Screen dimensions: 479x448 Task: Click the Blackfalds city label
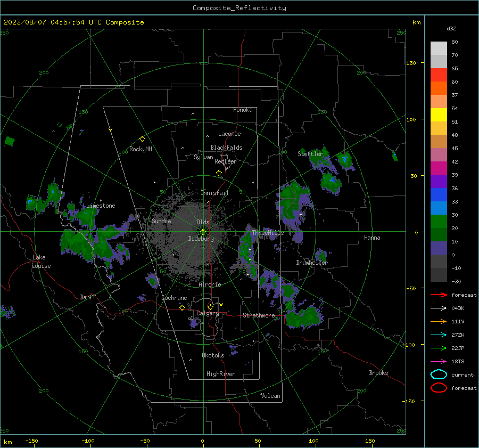tap(226, 148)
